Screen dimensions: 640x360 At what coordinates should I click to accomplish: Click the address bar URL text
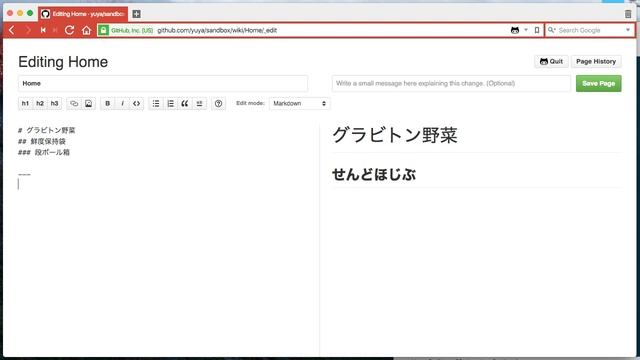click(x=217, y=30)
